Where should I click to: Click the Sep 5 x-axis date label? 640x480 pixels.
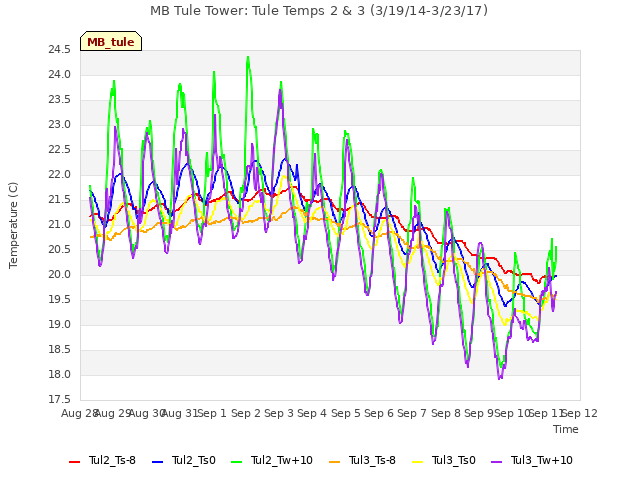pos(346,413)
